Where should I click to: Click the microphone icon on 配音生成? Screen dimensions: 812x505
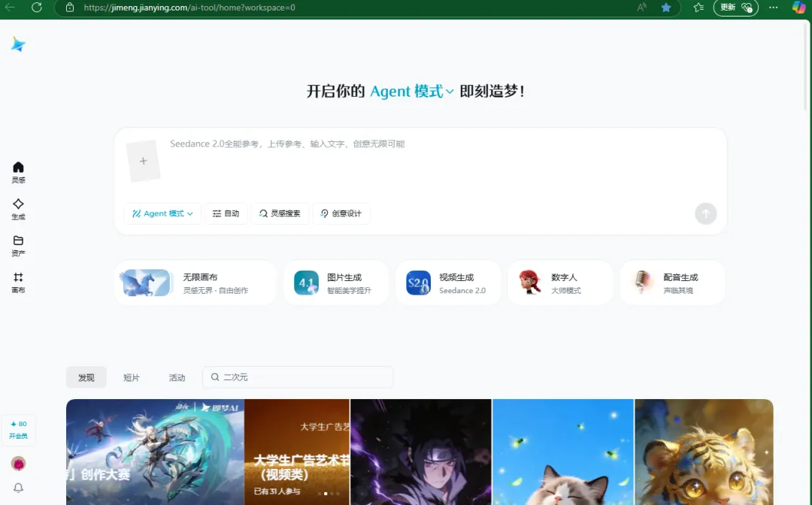point(642,282)
